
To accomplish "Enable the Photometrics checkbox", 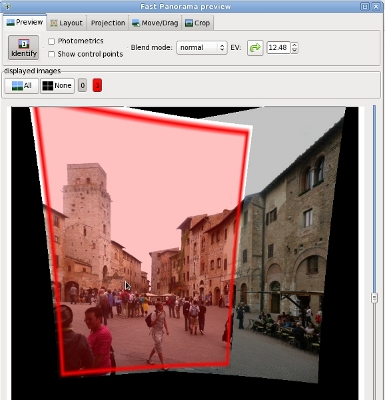I will point(52,41).
